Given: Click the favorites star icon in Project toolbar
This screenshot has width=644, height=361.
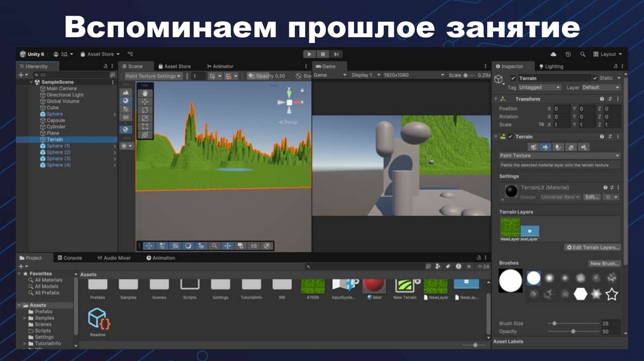Looking at the screenshot, I should [469, 267].
